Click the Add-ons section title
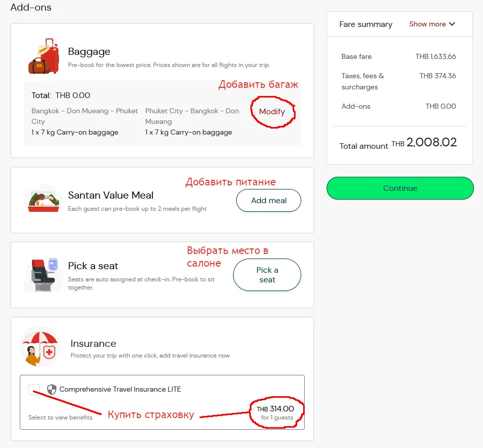 pyautogui.click(x=31, y=8)
